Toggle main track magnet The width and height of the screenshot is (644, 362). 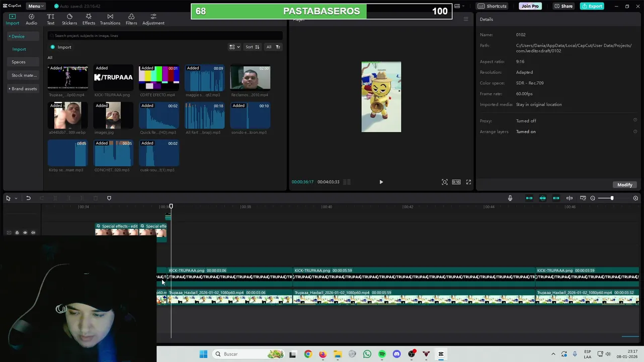[x=529, y=198]
